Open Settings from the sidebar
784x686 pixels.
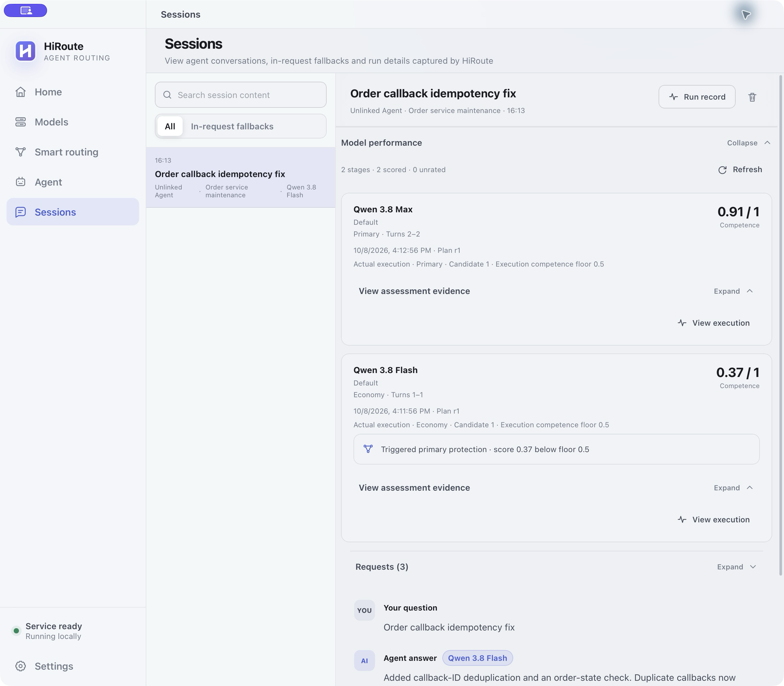click(73, 666)
